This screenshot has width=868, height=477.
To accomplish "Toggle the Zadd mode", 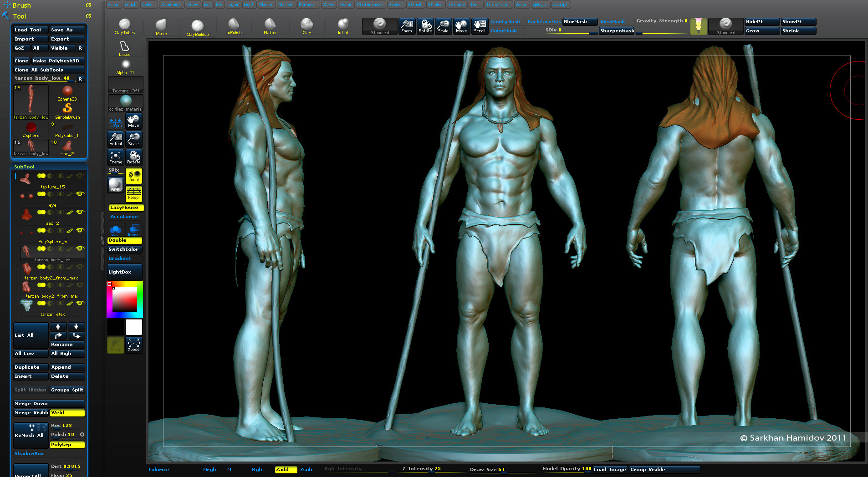I will coord(286,470).
